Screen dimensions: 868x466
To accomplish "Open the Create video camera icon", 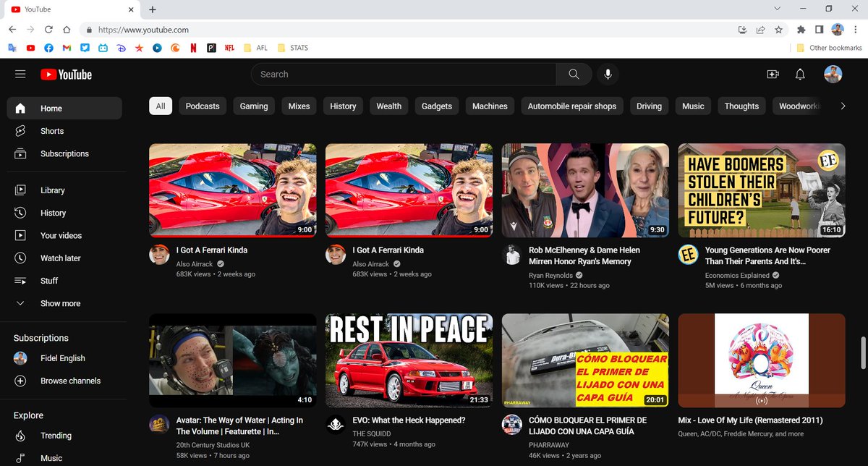I will click(773, 75).
